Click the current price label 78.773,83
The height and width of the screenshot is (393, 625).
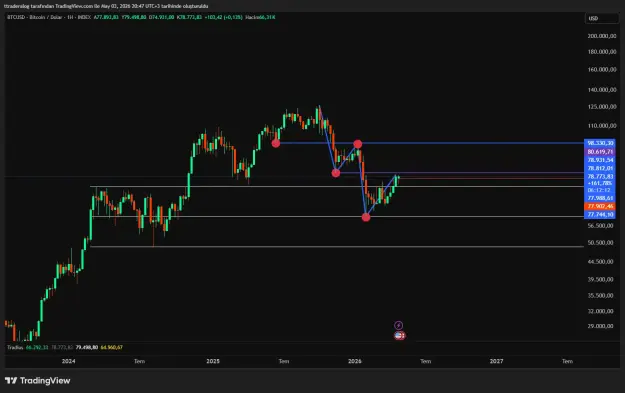coord(600,176)
